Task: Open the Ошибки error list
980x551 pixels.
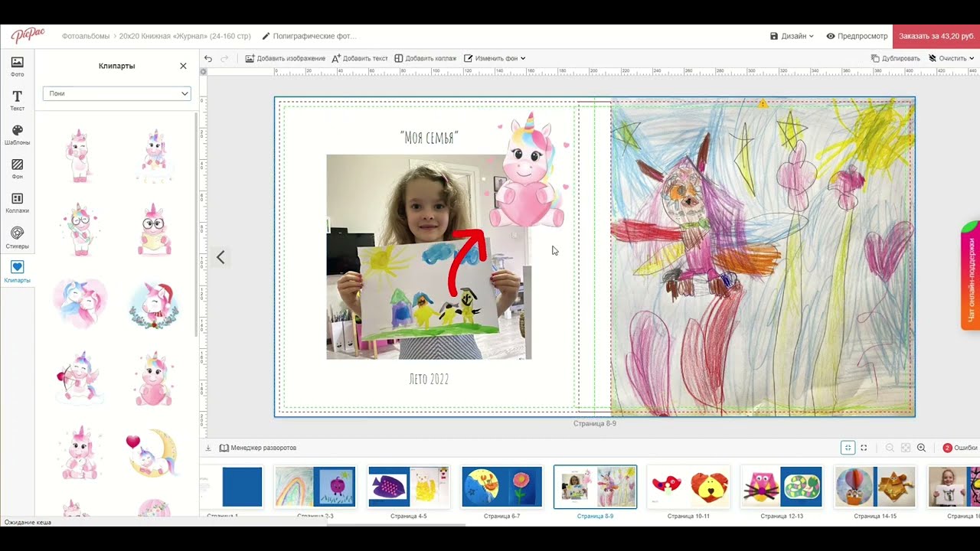Action: coord(960,448)
